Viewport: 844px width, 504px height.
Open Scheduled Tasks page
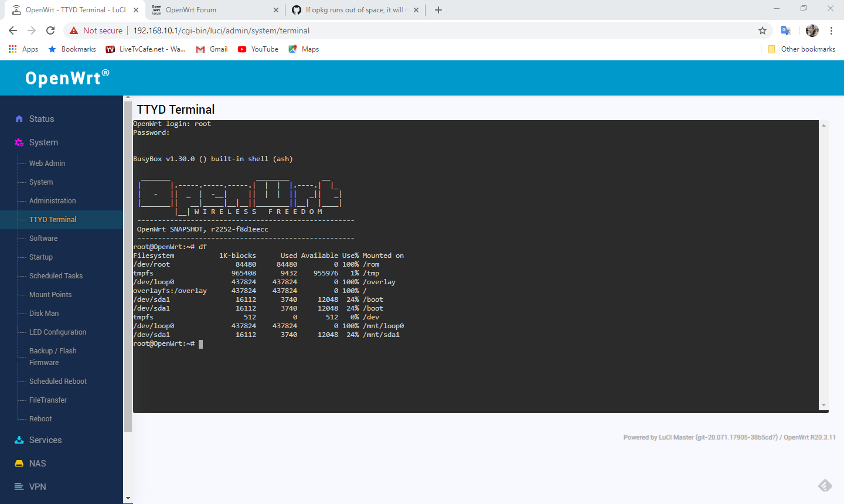coord(56,276)
